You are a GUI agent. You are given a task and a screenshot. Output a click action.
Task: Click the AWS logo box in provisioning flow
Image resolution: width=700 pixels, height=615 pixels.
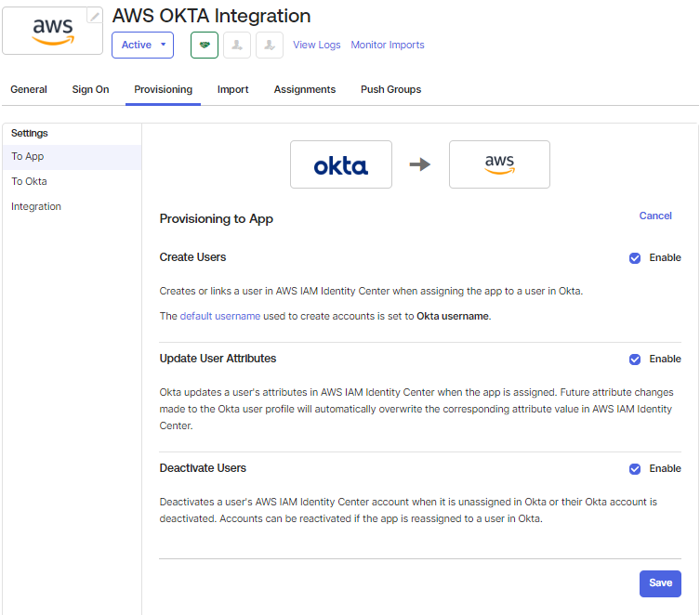point(499,164)
